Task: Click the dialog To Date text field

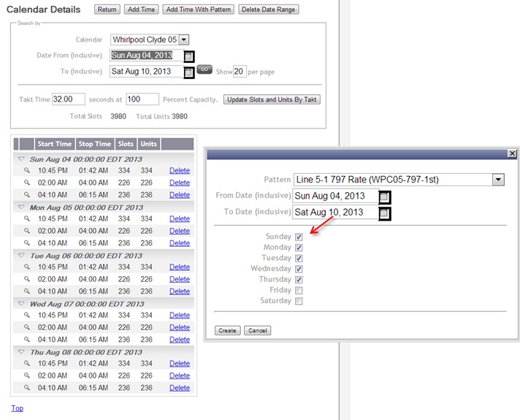Action: 335,213
